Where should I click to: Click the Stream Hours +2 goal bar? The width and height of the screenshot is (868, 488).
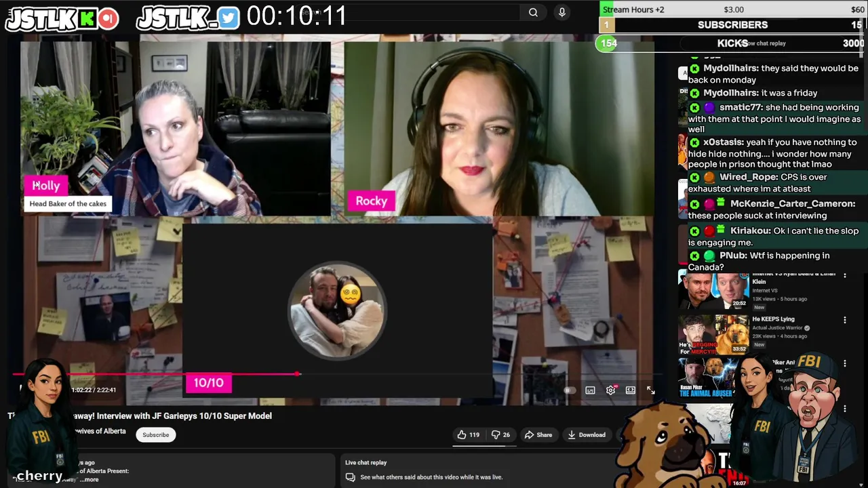[x=733, y=9]
